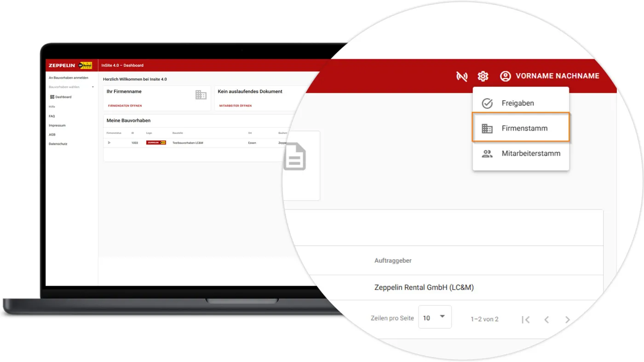Select the Testbauvorhaben LC&M table row
This screenshot has width=644, height=362.
click(188, 143)
